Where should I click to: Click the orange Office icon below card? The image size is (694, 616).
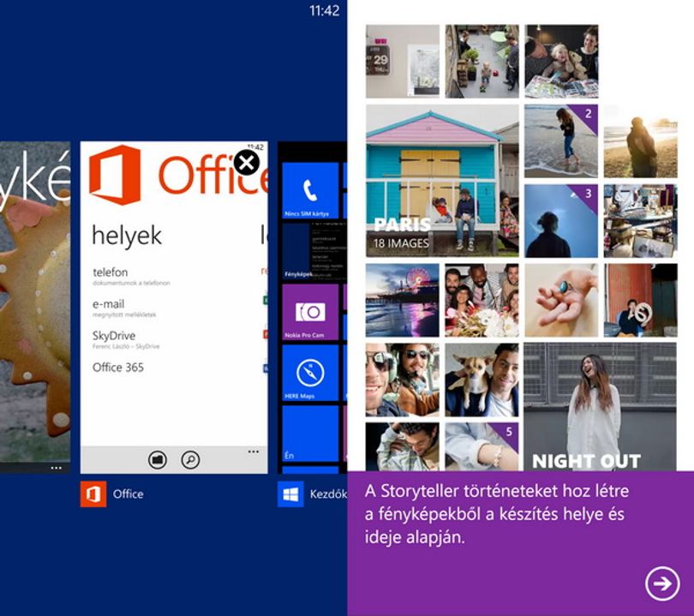[93, 493]
